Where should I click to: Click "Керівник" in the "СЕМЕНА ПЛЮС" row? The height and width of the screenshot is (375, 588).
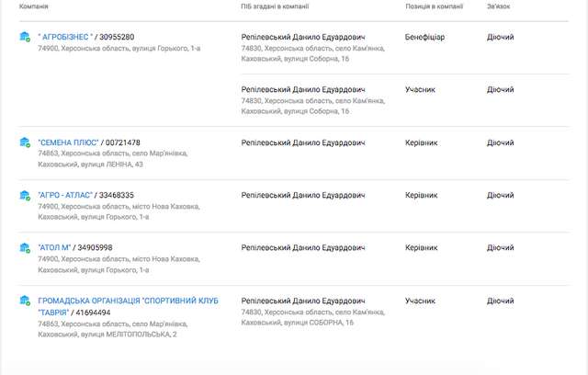coord(421,142)
